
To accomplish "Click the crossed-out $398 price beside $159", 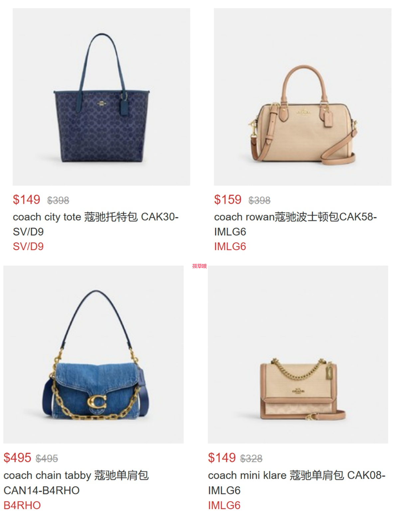I will (x=260, y=200).
